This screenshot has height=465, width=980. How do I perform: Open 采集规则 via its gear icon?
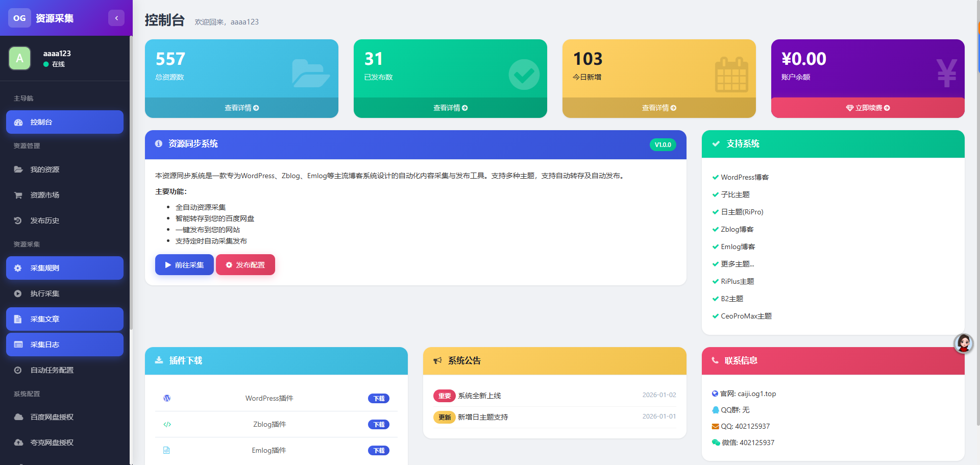(18, 268)
